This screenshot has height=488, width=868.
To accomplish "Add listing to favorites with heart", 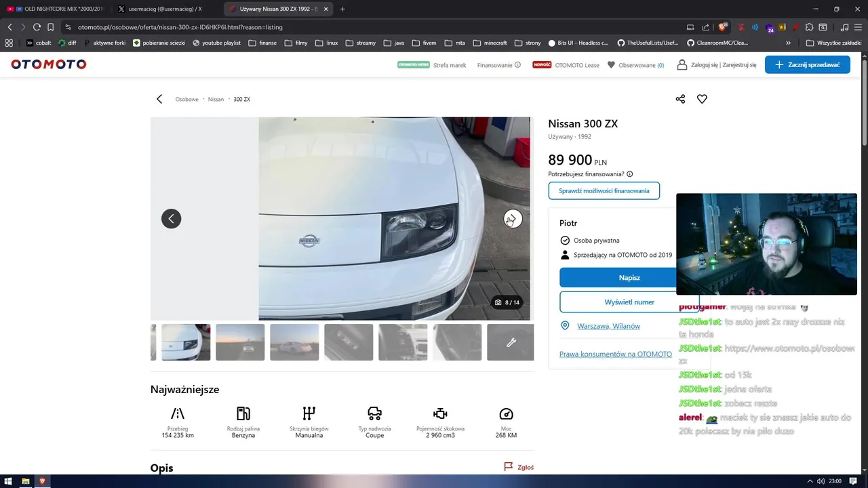I will click(702, 99).
